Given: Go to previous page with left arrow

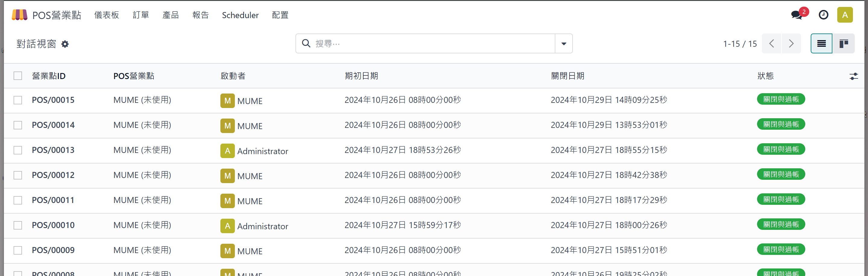Looking at the screenshot, I should (772, 43).
